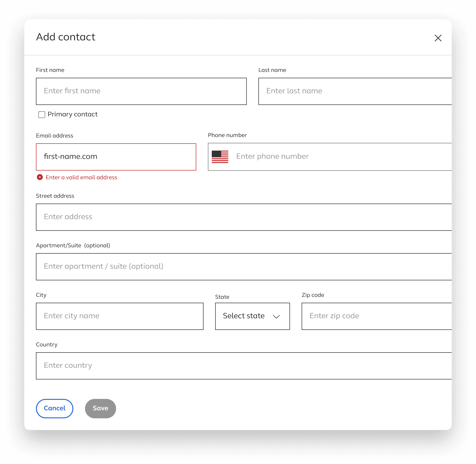
Task: Click the 'Enter a valid email address' message
Action: tap(81, 177)
